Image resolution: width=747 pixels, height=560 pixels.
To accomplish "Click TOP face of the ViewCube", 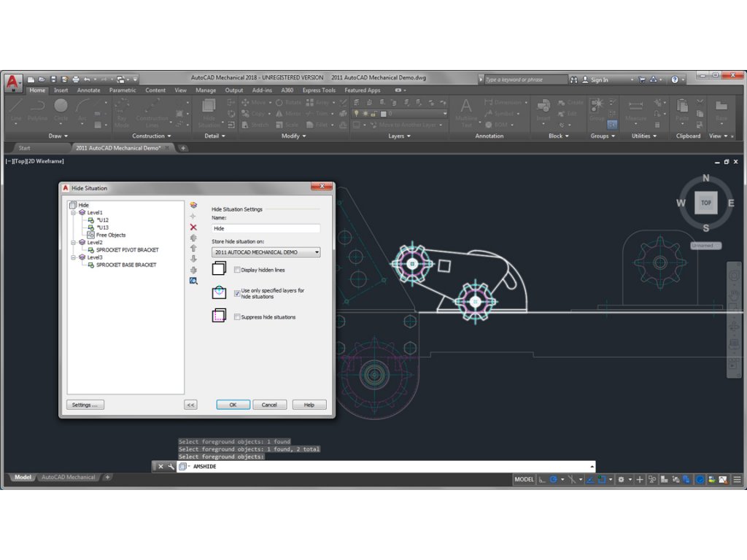I will click(706, 203).
